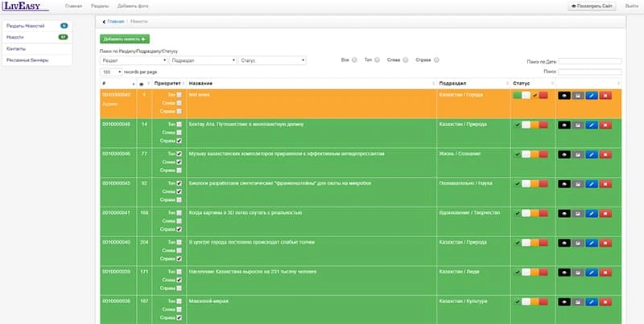Screen dimensions: 644x324
Task: Set orange status swatch for news 0010000048
Action: [535, 125]
